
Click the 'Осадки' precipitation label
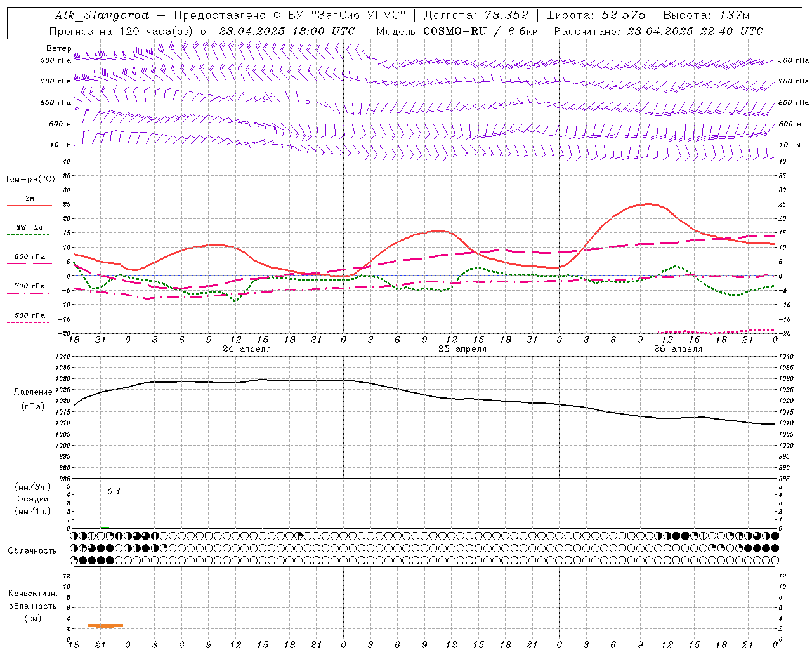tap(33, 499)
